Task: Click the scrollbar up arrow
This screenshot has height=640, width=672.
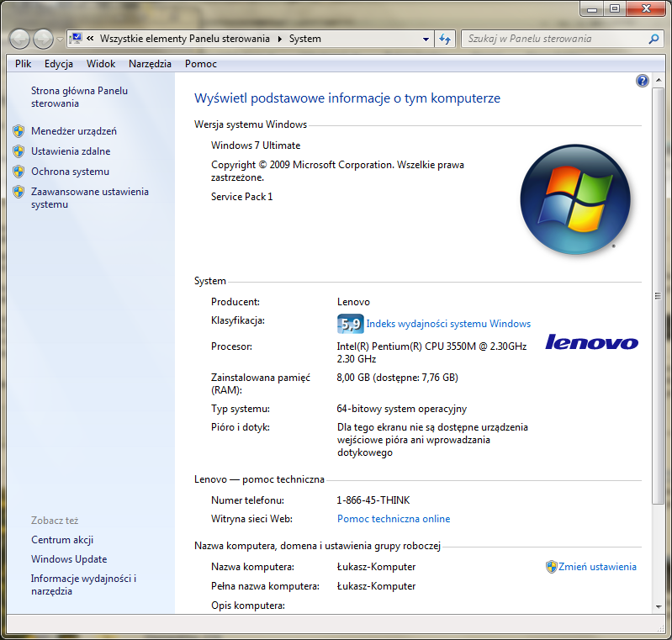Action: (659, 81)
